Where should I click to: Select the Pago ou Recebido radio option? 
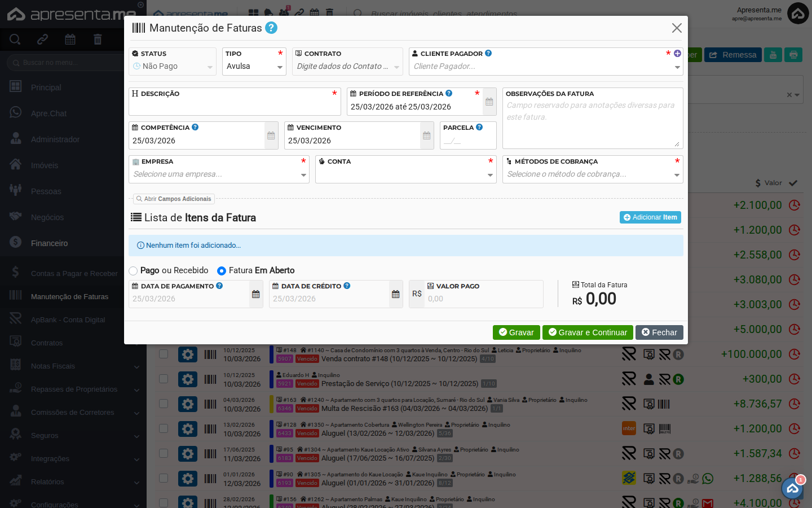coord(133,271)
